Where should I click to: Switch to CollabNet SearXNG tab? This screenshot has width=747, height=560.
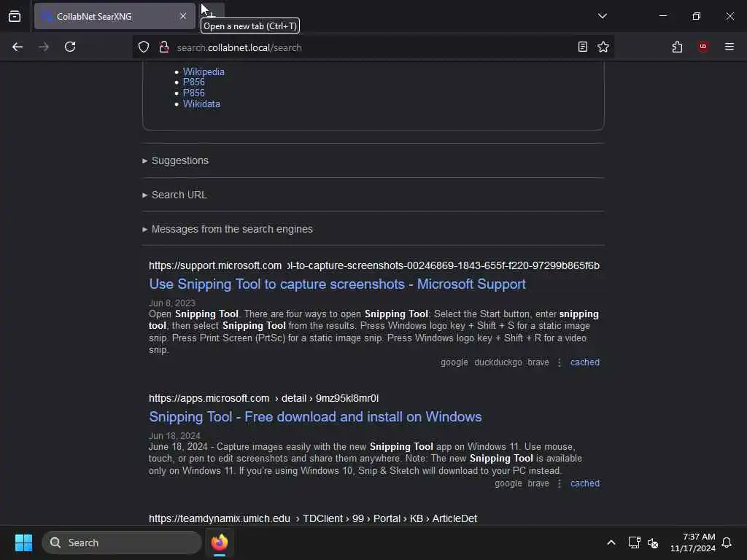click(x=115, y=16)
